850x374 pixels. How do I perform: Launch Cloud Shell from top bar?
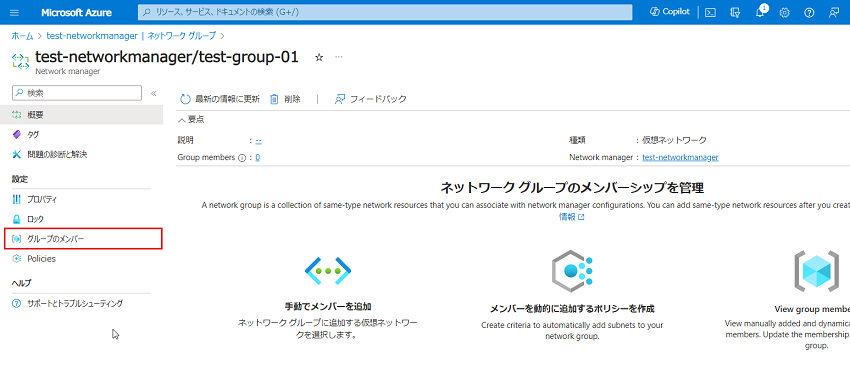pyautogui.click(x=710, y=12)
